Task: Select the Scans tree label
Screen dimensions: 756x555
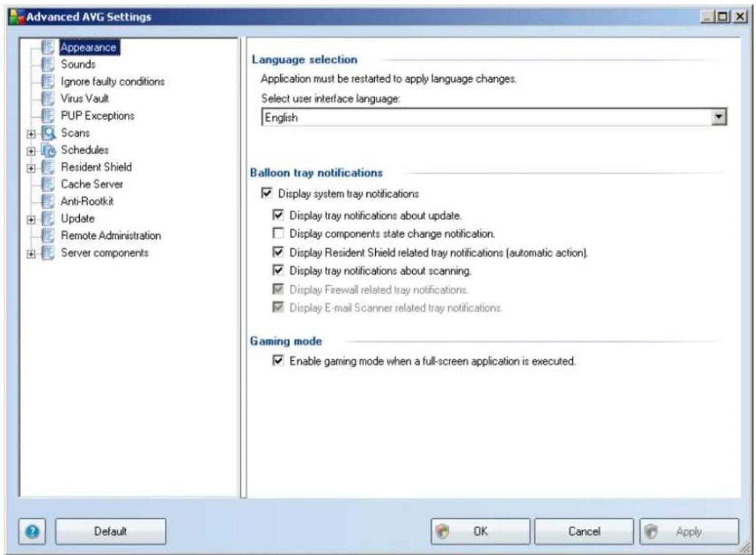Action: point(75,133)
